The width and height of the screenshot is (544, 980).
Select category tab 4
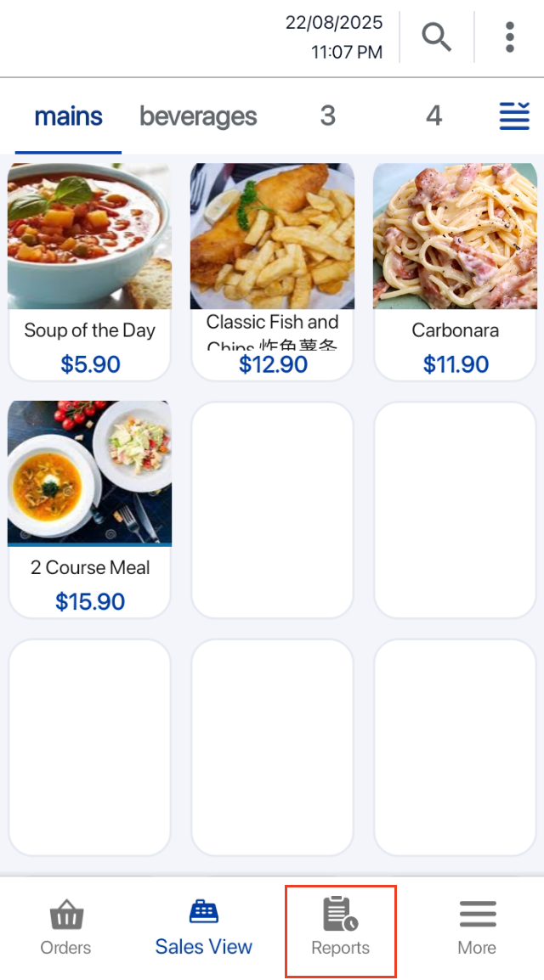[x=433, y=116]
